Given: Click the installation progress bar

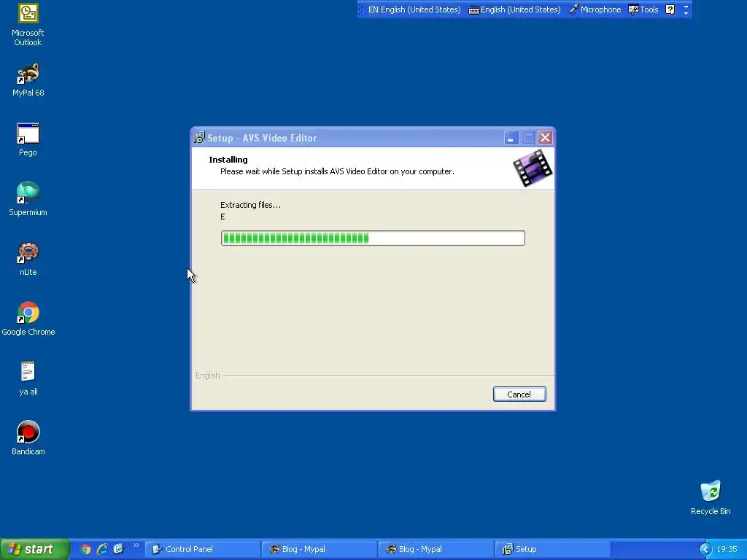Looking at the screenshot, I should click(373, 238).
